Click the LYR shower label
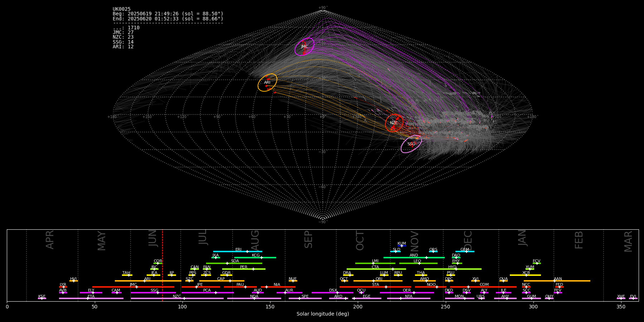644x322 pixels. (x=63, y=285)
